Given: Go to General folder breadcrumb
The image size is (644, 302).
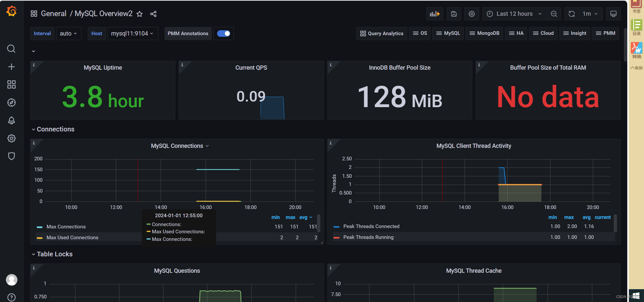Looking at the screenshot, I should (54, 14).
